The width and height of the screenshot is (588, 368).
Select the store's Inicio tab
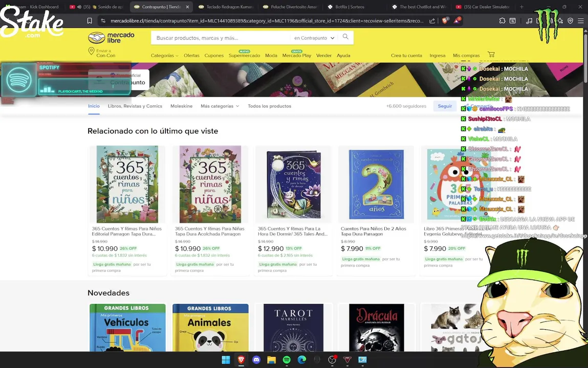coord(94,106)
